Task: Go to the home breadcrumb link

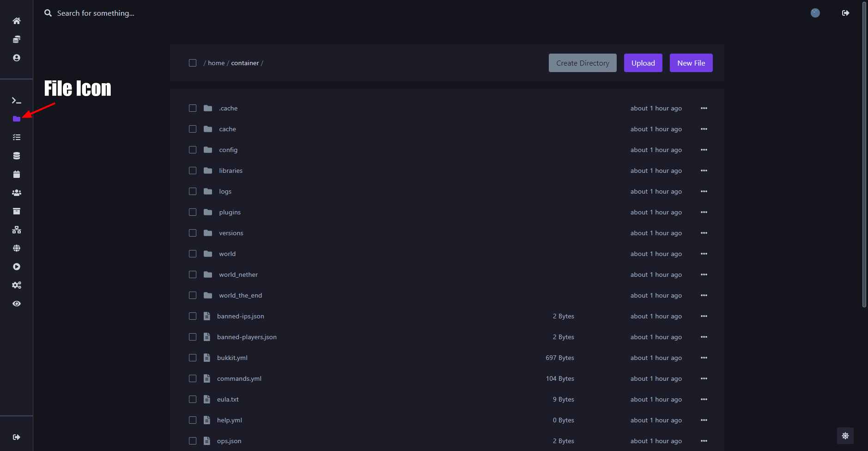Action: coord(216,63)
